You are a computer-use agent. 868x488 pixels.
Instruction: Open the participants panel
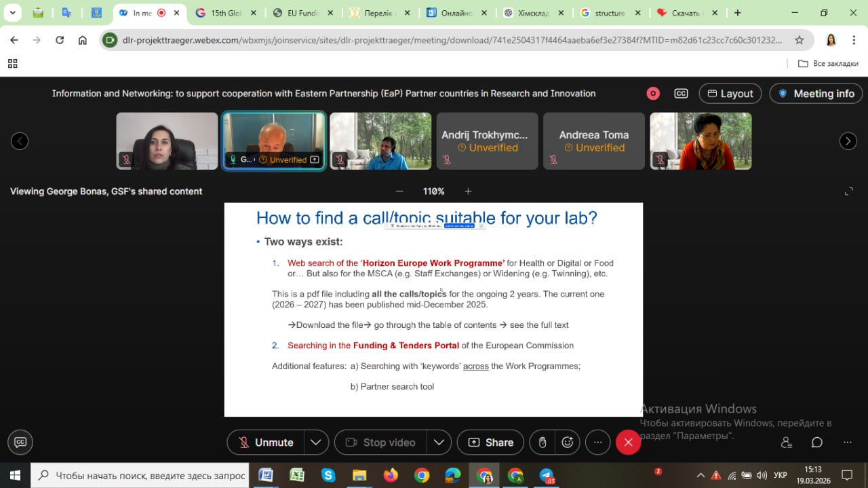[787, 443]
